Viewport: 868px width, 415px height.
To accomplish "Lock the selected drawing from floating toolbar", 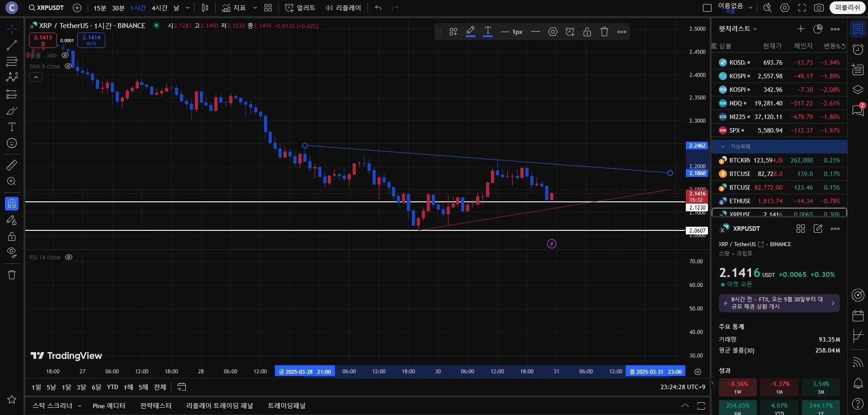I will pyautogui.click(x=587, y=32).
